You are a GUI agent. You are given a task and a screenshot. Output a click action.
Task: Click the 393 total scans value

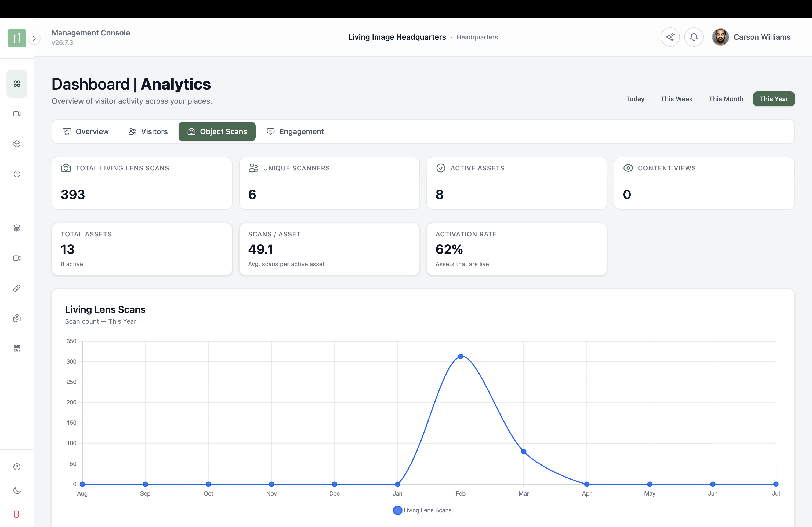pyautogui.click(x=73, y=195)
